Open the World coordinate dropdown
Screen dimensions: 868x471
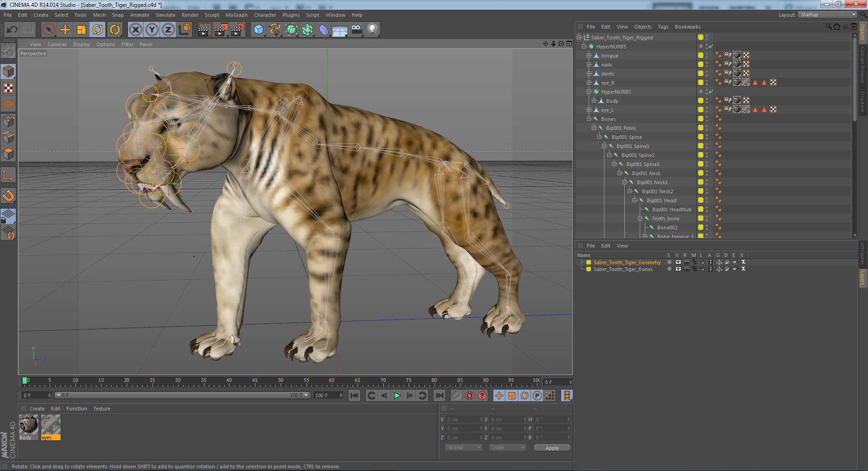pyautogui.click(x=464, y=447)
